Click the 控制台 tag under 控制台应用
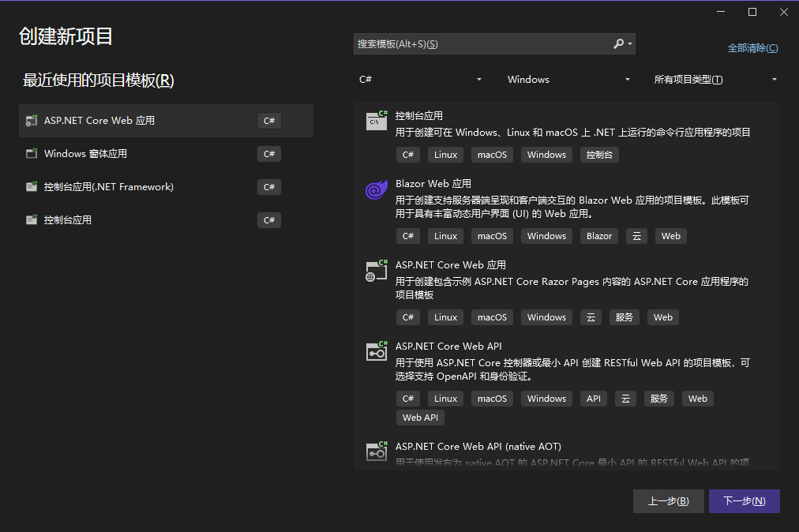This screenshot has height=532, width=799. (599, 155)
